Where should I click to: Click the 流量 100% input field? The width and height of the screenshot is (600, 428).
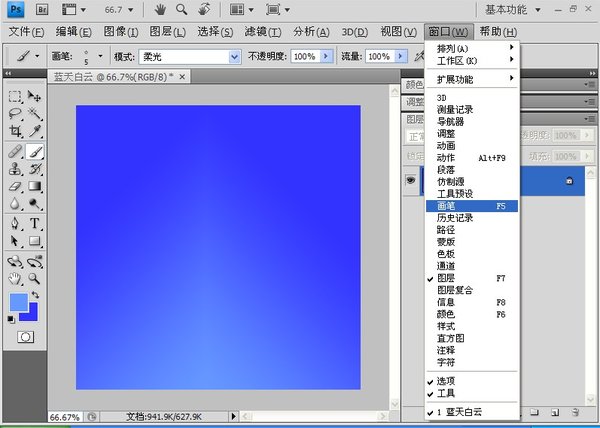click(380, 57)
